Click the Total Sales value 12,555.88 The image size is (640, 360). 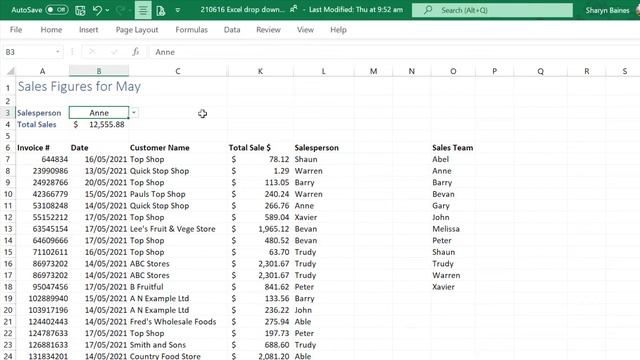99,124
